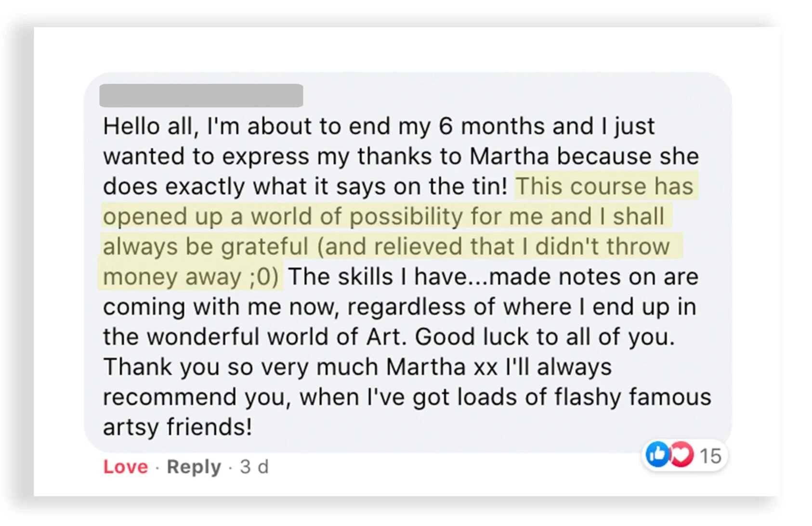Viewport: 812px width, 526px height.
Task: Click the text 'coming with me now'
Action: pyautogui.click(x=218, y=307)
